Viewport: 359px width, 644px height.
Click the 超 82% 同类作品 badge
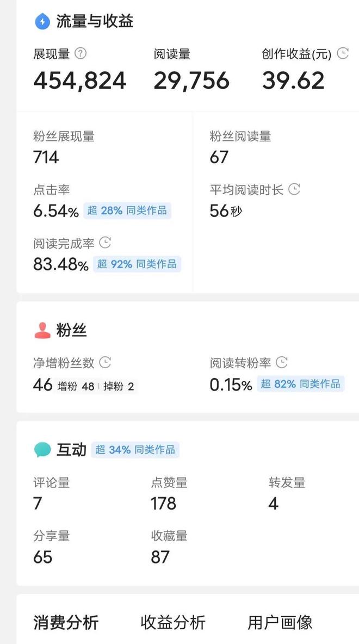click(301, 384)
